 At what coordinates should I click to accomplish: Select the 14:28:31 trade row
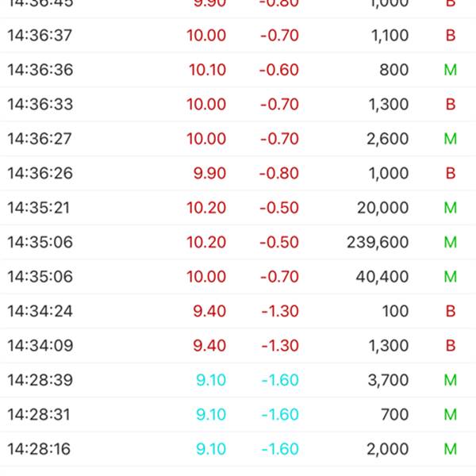(x=238, y=414)
